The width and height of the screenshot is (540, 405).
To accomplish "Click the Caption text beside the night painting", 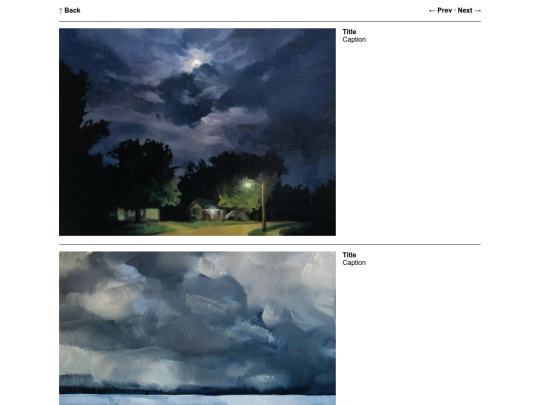I will point(354,40).
